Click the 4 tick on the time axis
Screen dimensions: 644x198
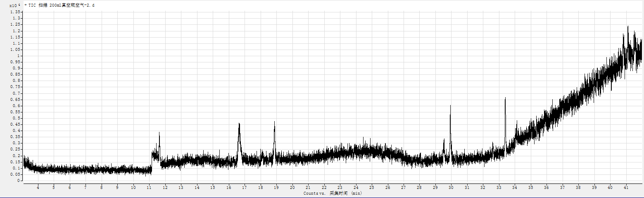coord(38,188)
